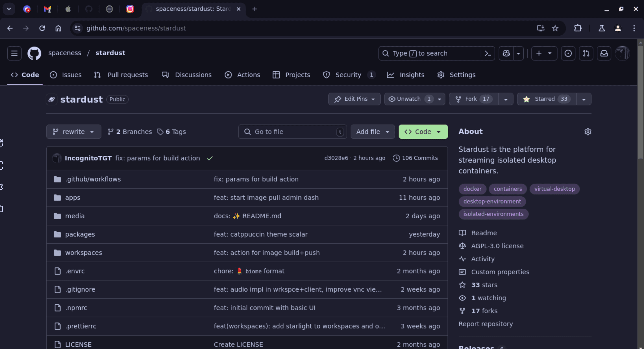Image resolution: width=644 pixels, height=349 pixels.
Task: Switch to the Instagram pinned tab
Action: pos(130,9)
